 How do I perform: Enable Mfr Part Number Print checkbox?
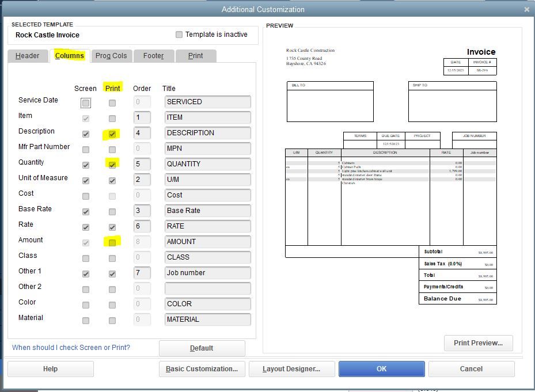pos(112,150)
